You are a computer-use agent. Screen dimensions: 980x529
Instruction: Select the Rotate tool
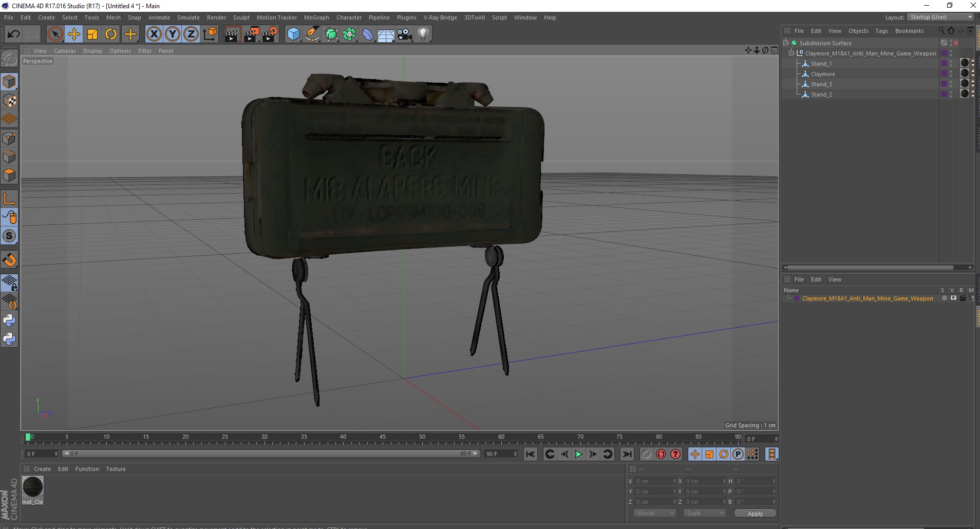111,34
